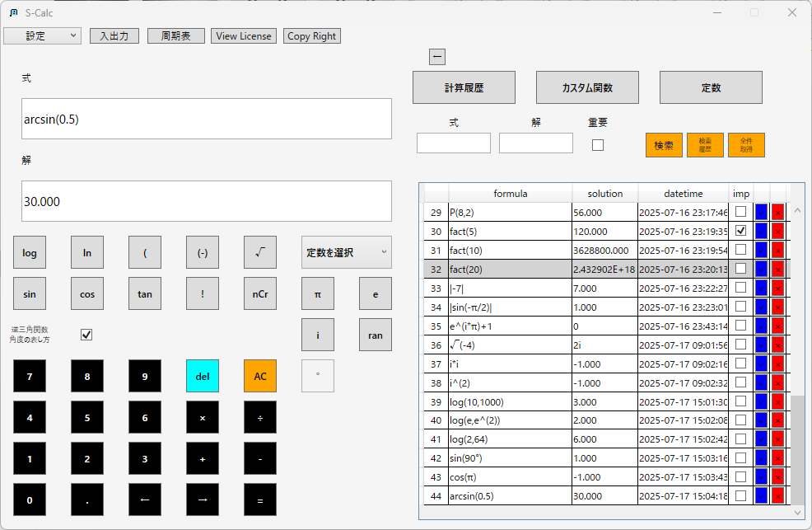The height and width of the screenshot is (530, 812).
Task: Click blue button in fact(20) row
Action: click(x=761, y=269)
